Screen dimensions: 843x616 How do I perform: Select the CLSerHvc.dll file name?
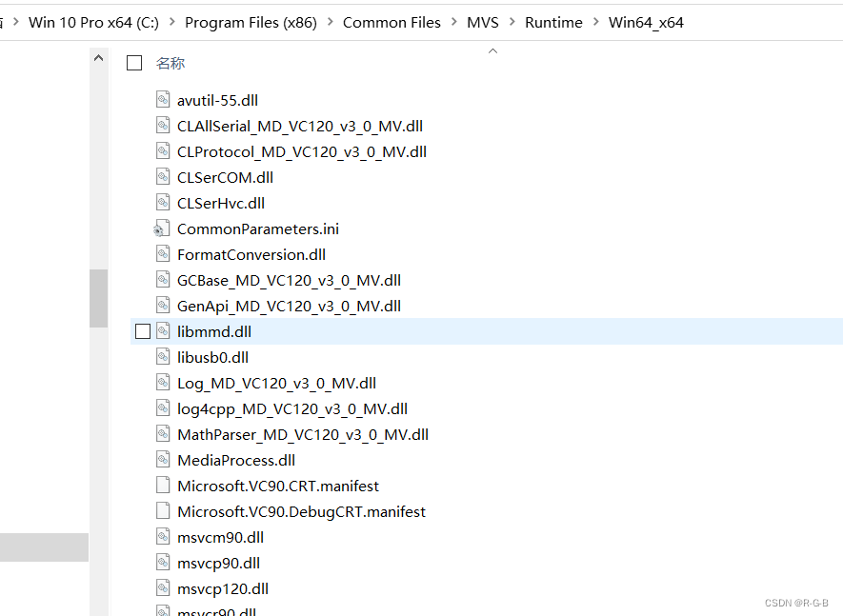(x=220, y=203)
